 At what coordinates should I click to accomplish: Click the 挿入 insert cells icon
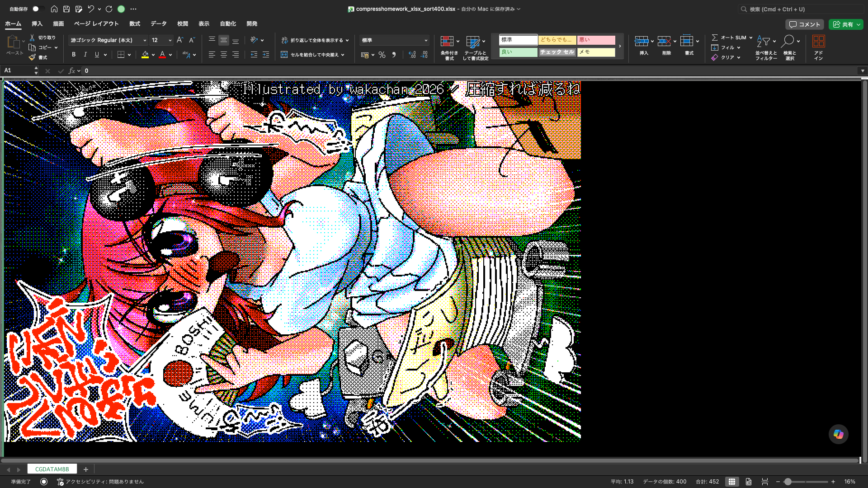[642, 42]
